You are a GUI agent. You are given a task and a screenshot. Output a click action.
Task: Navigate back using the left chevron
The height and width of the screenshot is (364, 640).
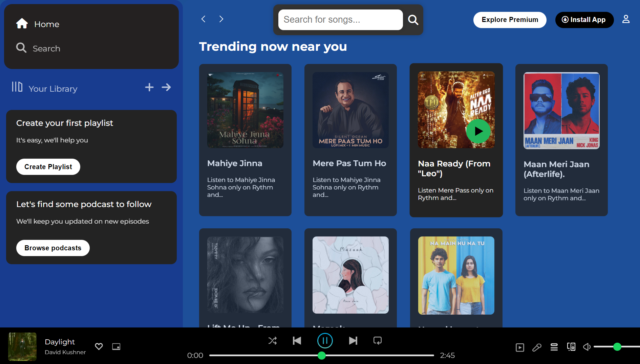coord(204,19)
